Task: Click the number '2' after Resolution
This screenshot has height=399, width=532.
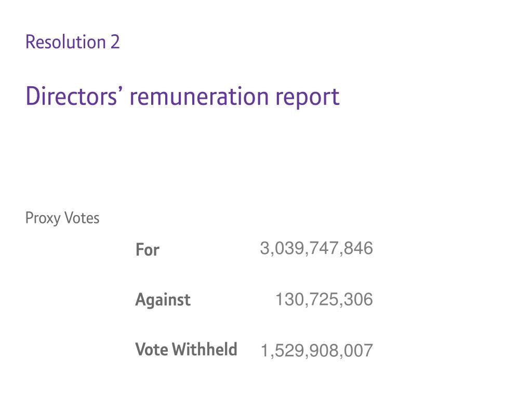Action: (x=115, y=42)
